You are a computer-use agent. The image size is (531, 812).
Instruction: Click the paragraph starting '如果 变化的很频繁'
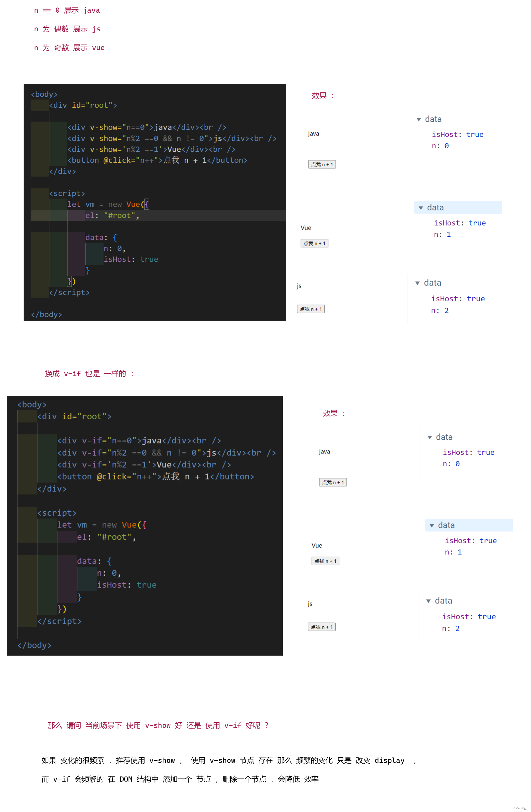click(x=229, y=760)
